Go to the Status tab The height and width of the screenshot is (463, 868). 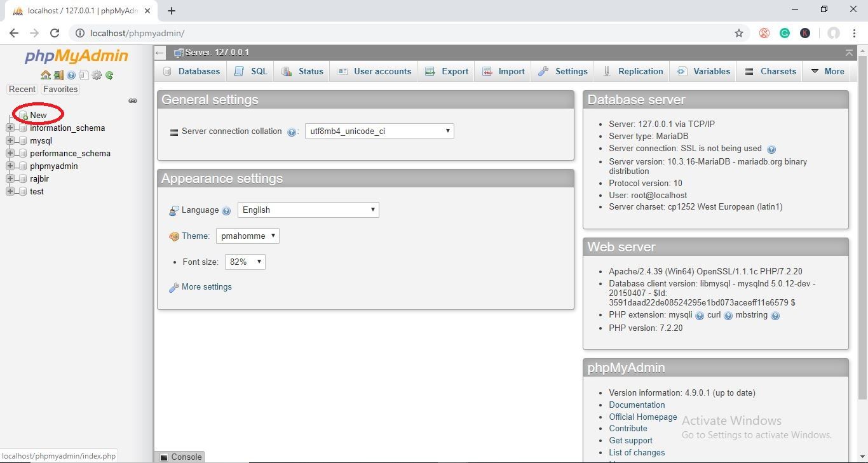[x=302, y=71]
